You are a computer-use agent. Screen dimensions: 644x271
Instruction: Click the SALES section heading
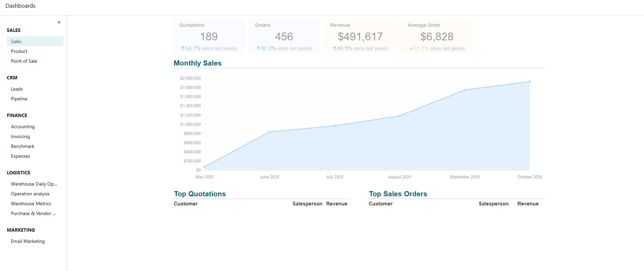14,30
